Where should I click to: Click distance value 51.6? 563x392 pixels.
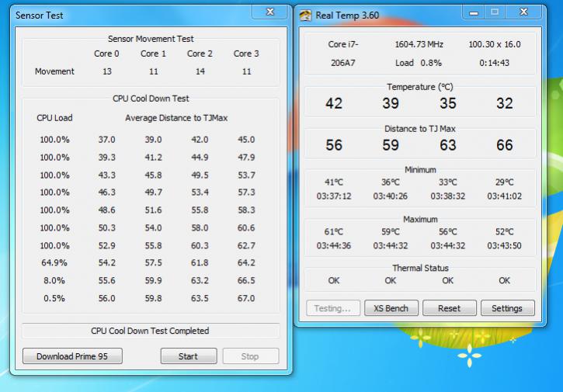click(153, 210)
